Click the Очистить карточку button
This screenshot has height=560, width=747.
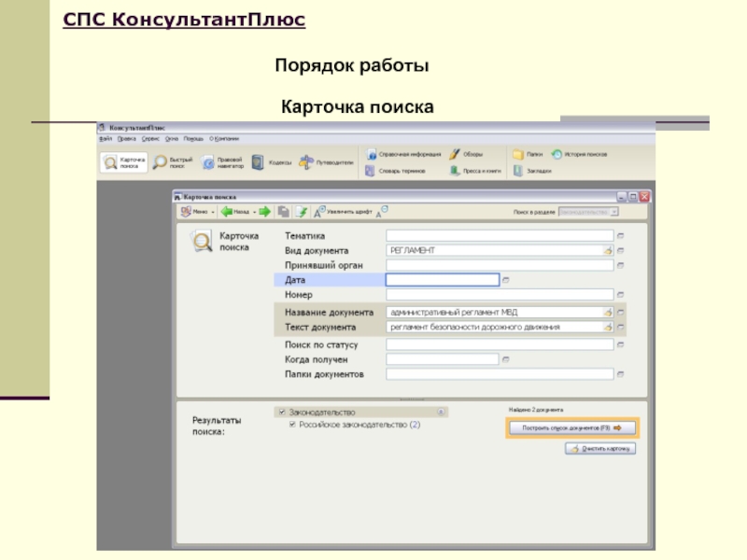(600, 448)
